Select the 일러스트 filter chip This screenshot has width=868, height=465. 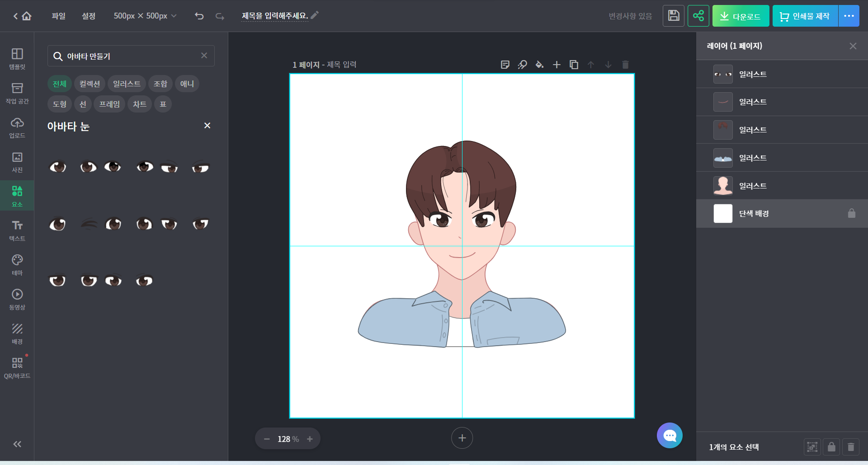[x=127, y=84]
